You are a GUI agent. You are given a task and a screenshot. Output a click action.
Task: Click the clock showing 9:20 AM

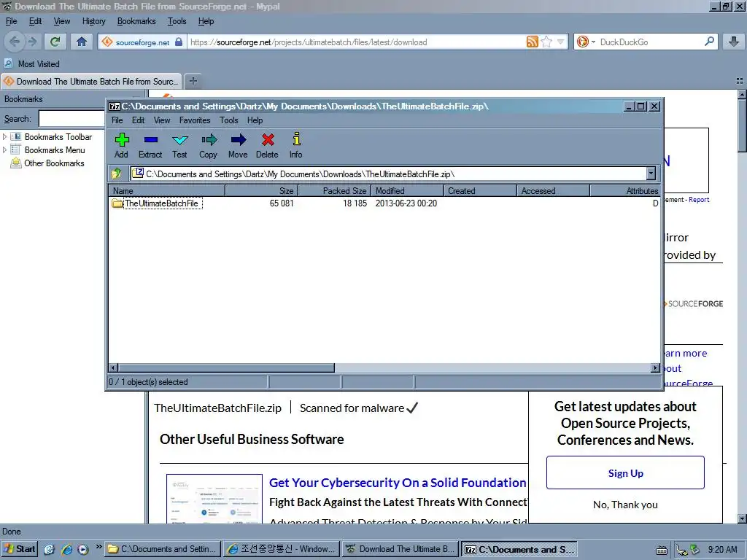pyautogui.click(x=722, y=549)
